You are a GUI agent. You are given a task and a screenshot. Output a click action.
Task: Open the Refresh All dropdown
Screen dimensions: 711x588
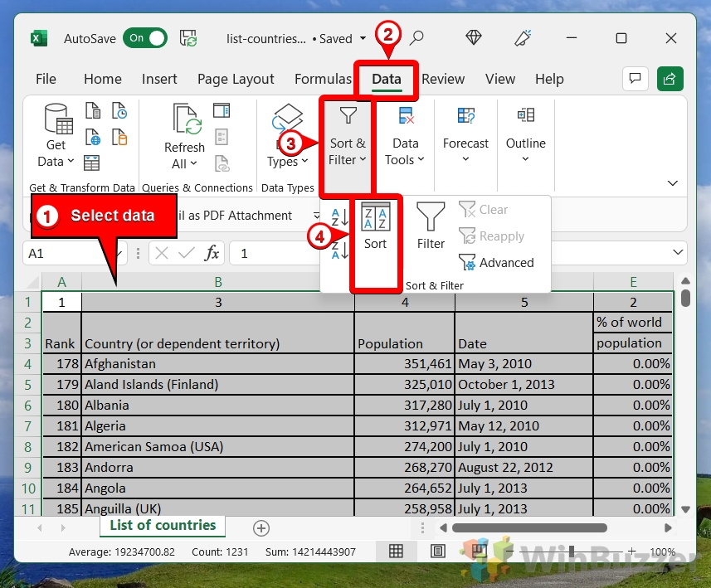184,137
